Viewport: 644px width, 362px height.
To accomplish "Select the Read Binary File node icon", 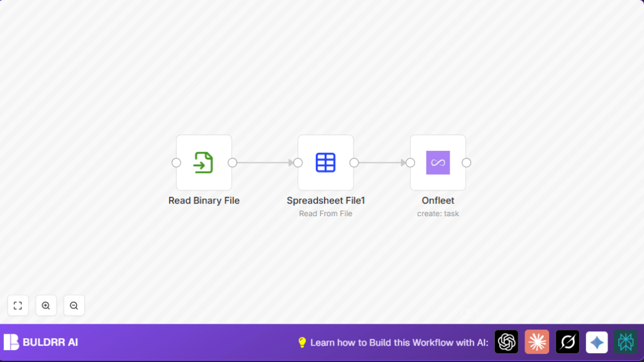I will pyautogui.click(x=204, y=162).
